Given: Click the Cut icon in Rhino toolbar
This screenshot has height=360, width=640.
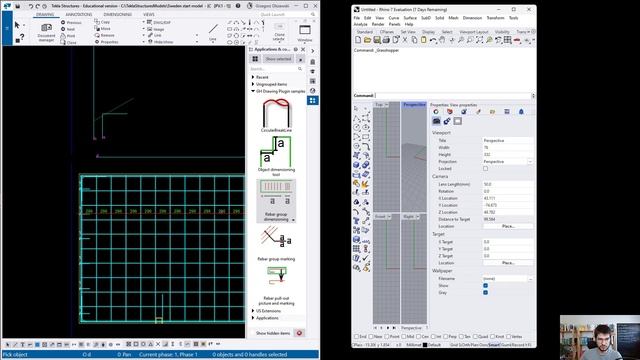Looking at the screenshot, I should [405, 40].
